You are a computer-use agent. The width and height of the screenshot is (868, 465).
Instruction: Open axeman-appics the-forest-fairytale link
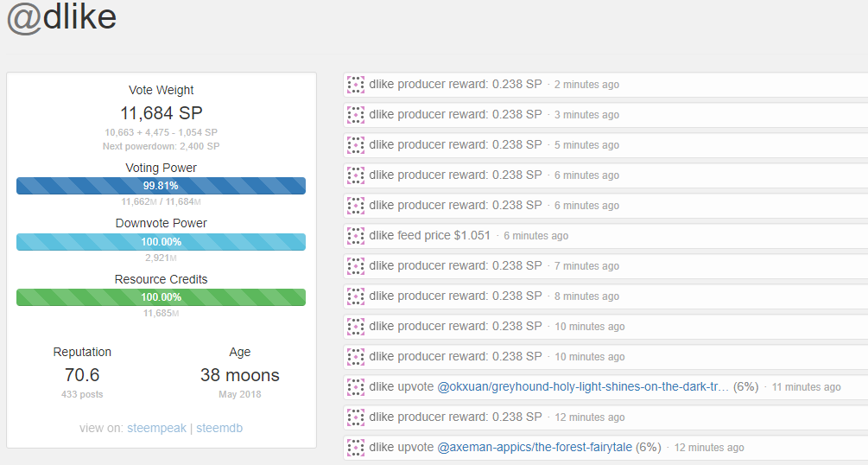point(535,448)
